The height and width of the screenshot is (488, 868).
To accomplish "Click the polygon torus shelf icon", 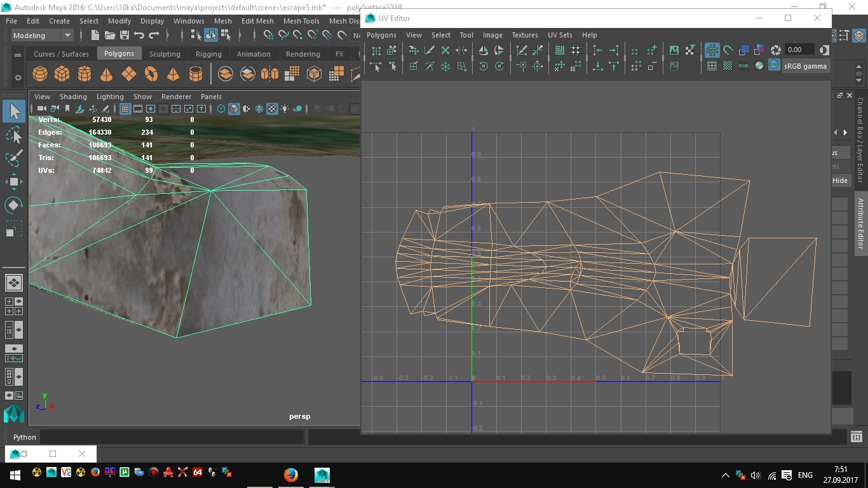I will pos(151,74).
